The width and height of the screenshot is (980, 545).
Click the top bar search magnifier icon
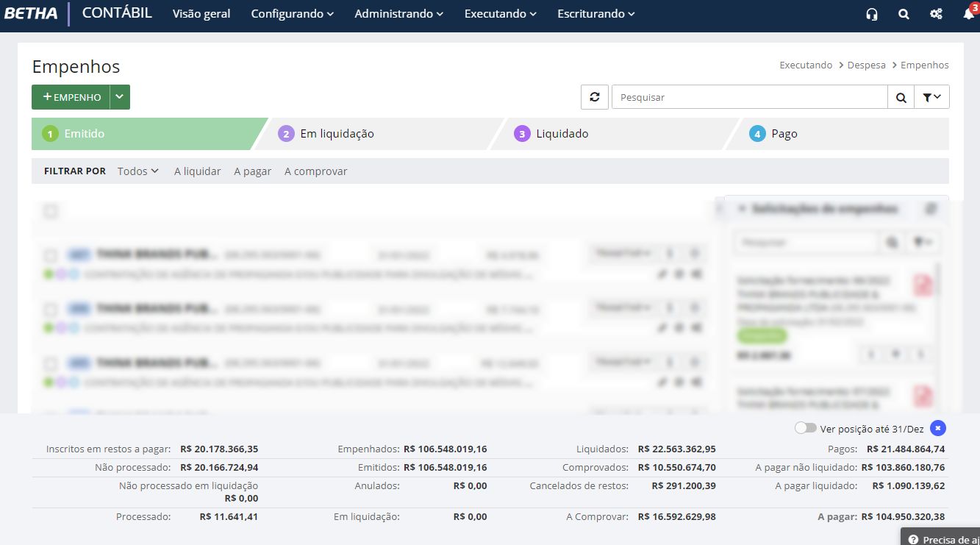[904, 14]
